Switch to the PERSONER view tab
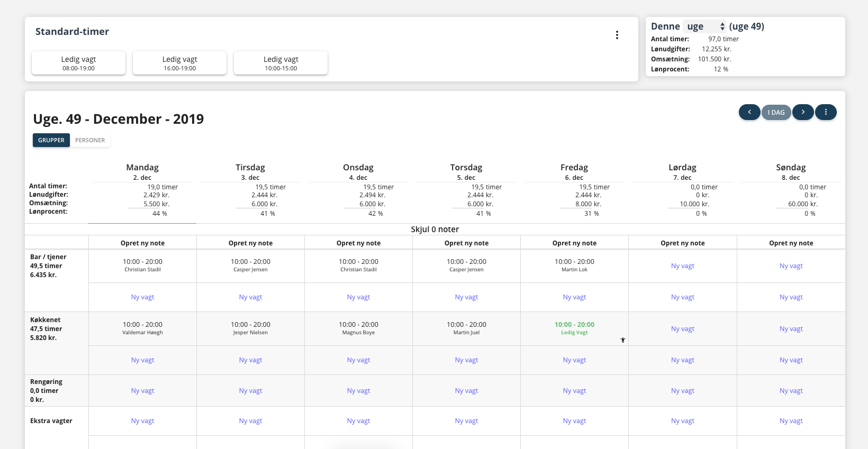This screenshot has width=868, height=449. click(90, 140)
